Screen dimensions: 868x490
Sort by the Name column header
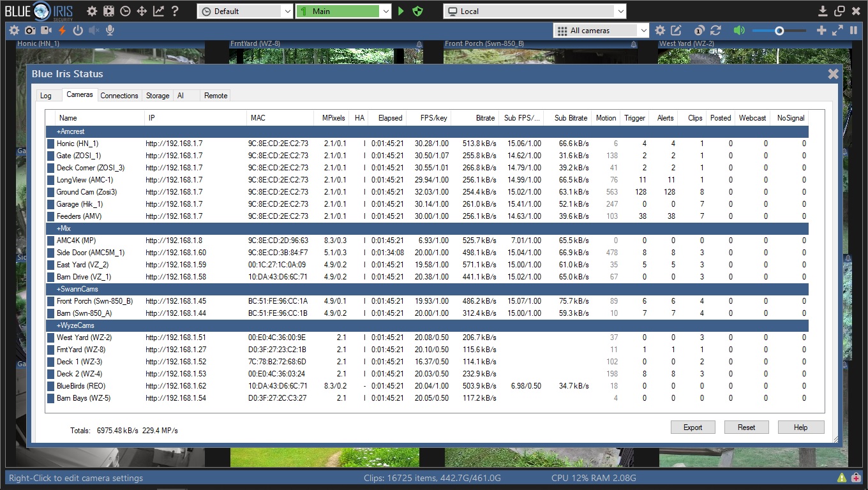(100, 118)
